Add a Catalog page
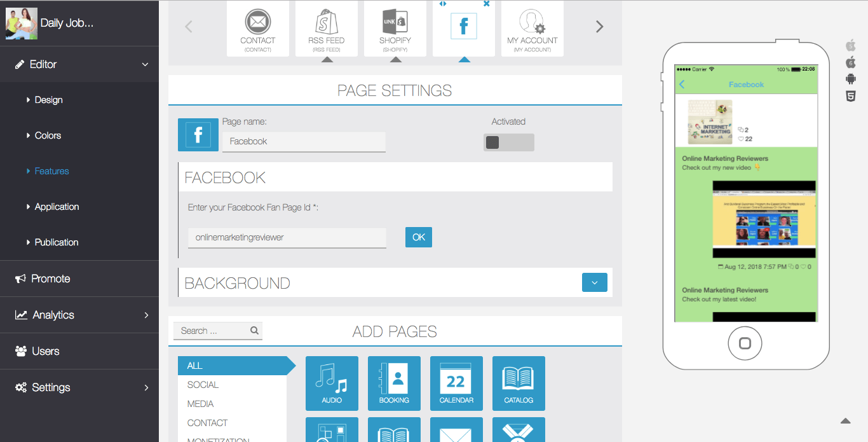Image resolution: width=868 pixels, height=442 pixels. pos(519,383)
